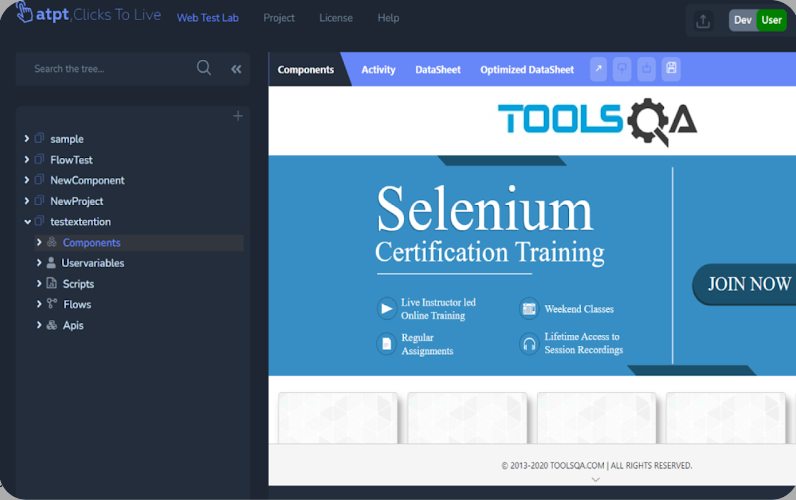Click the calendar icon beside Weekend Classes
This screenshot has height=500, width=796.
click(529, 309)
